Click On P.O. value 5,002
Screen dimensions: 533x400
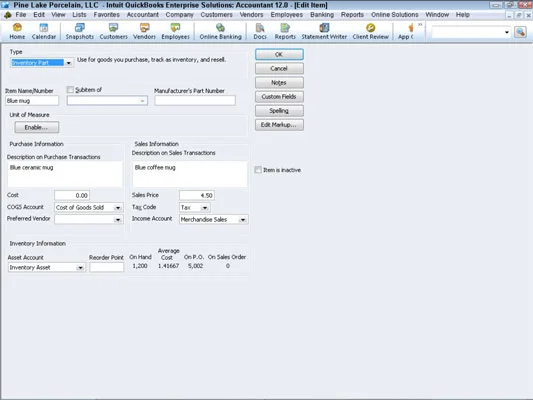pos(195,266)
